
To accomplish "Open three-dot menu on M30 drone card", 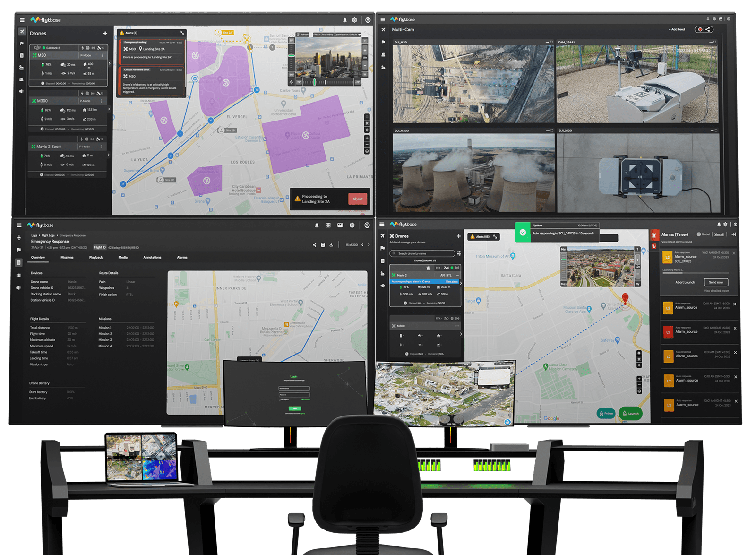I will (x=102, y=55).
